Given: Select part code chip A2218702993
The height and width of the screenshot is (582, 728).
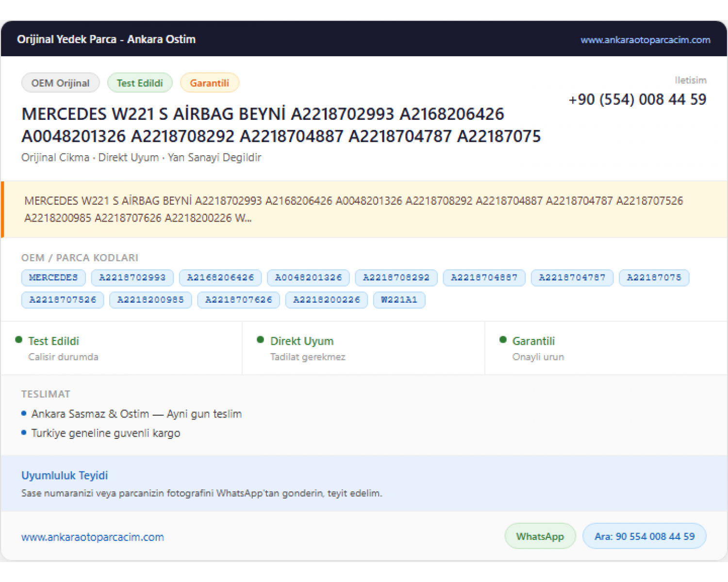Looking at the screenshot, I should click(x=132, y=278).
